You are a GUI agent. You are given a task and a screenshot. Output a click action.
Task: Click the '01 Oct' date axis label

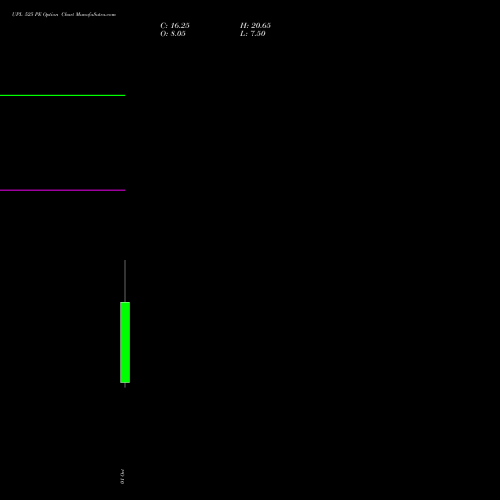point(122,477)
